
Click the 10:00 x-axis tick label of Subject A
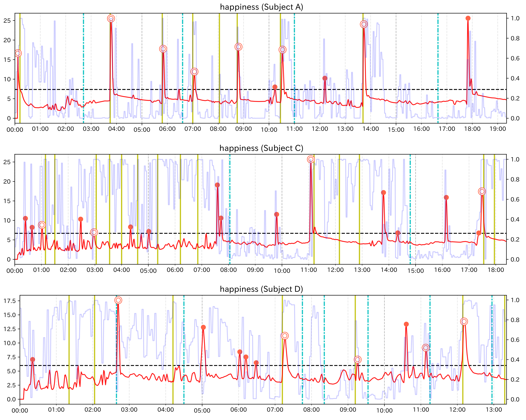click(269, 129)
